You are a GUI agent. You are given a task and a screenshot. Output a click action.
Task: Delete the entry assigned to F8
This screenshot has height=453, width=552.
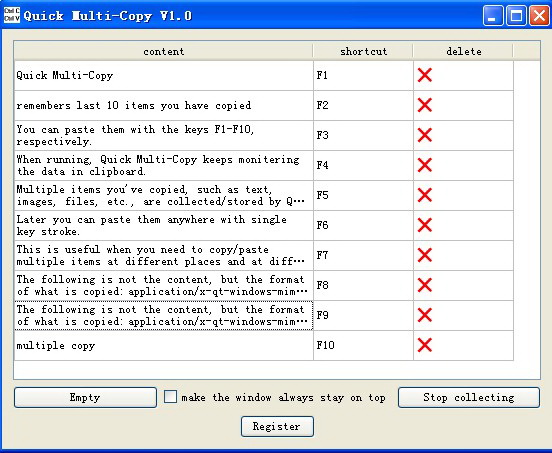tap(425, 285)
